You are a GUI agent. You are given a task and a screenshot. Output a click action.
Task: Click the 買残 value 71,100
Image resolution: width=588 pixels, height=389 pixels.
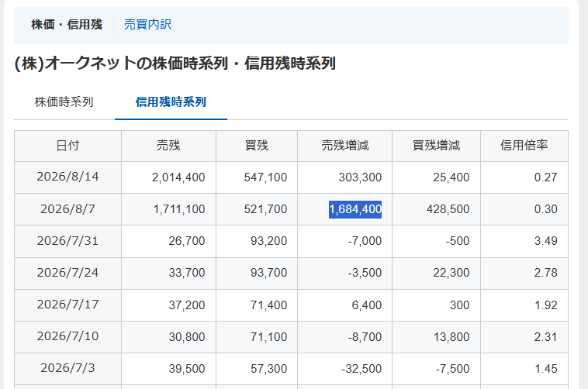click(269, 337)
